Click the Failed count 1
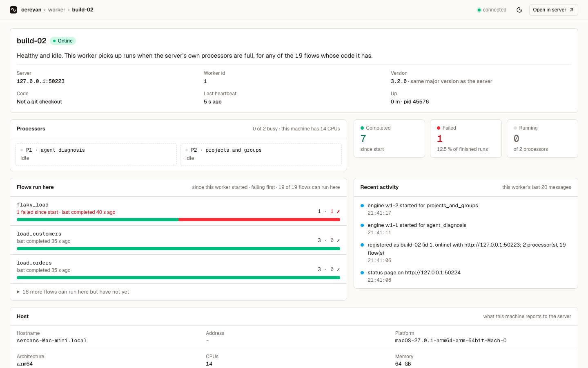 click(440, 139)
